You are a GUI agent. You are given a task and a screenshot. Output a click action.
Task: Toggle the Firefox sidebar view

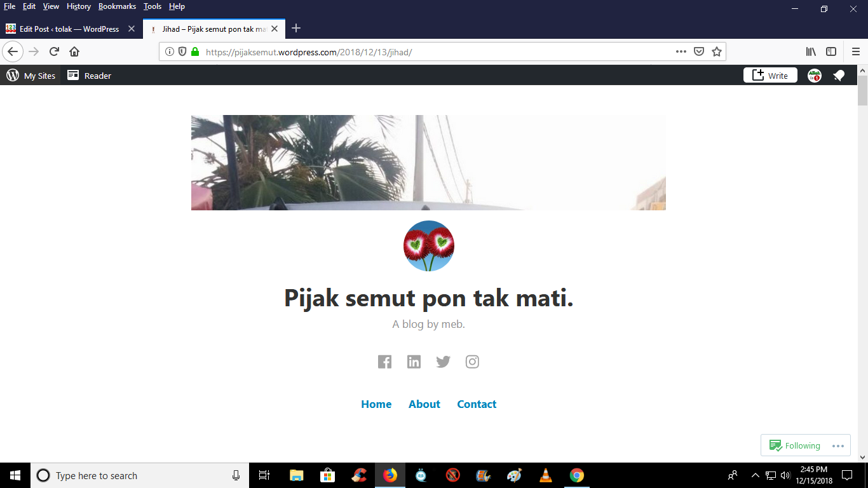click(x=831, y=52)
